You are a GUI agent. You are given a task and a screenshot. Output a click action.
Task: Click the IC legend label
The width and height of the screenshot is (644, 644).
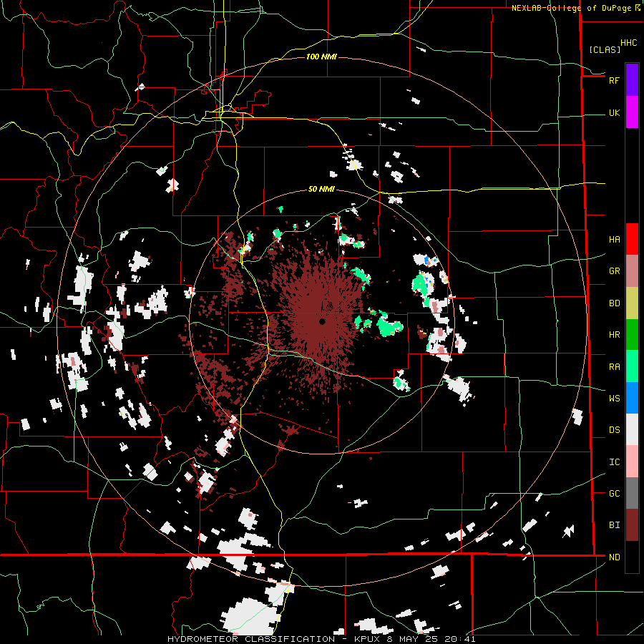click(614, 462)
